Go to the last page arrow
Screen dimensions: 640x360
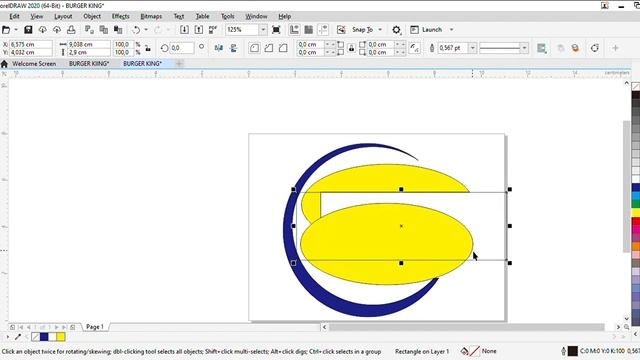64,327
